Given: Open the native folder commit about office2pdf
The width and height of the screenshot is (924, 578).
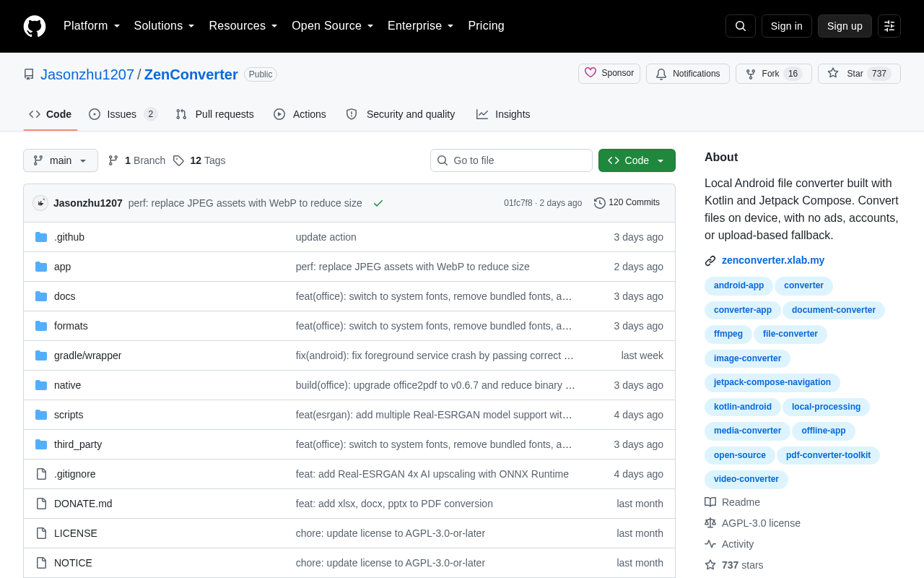Looking at the screenshot, I should point(435,385).
